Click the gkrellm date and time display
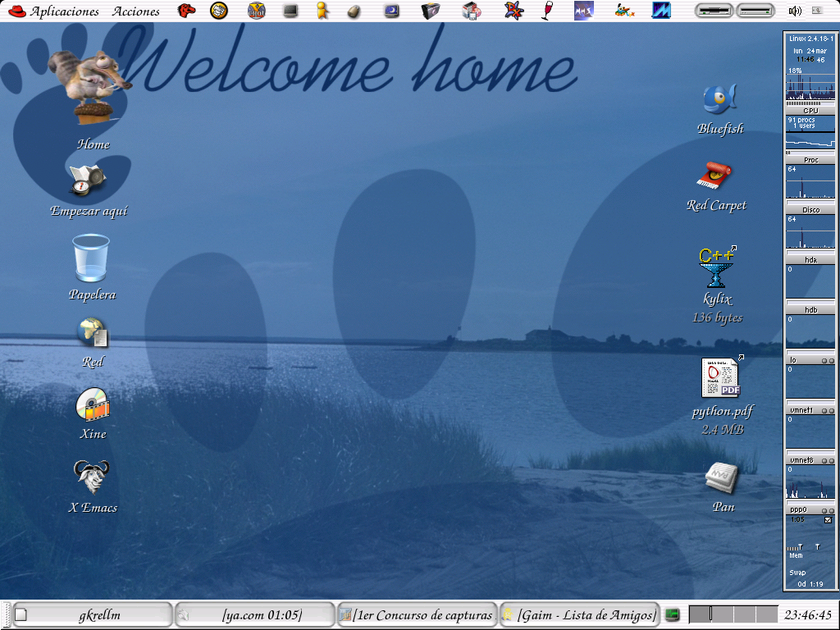This screenshot has height=630, width=840. (810, 55)
